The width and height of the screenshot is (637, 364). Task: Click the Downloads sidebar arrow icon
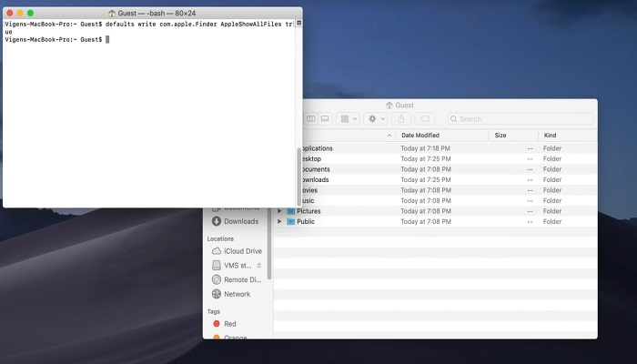217,221
